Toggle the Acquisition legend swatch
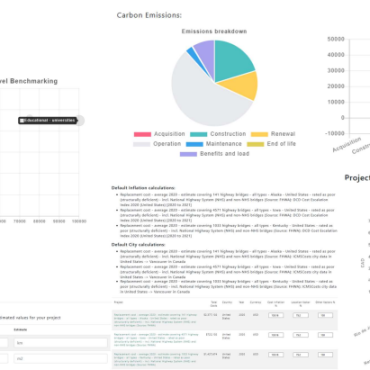Viewport: 370px width, 370px height. (142, 134)
